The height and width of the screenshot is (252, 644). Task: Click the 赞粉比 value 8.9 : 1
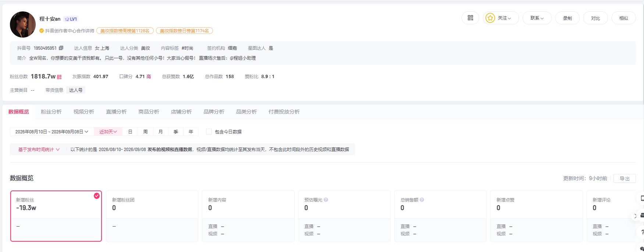click(268, 77)
